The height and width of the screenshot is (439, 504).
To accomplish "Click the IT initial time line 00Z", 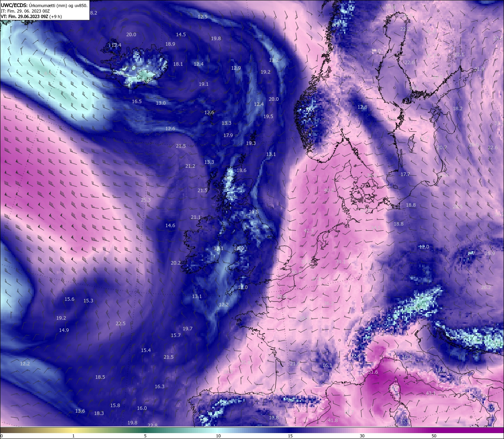I will click(x=25, y=11).
